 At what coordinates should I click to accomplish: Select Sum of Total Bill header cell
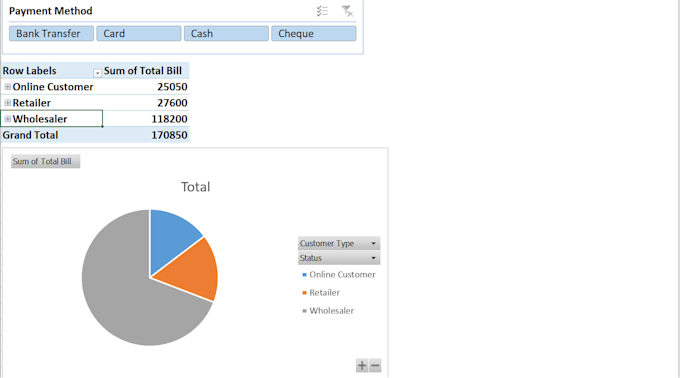point(146,71)
